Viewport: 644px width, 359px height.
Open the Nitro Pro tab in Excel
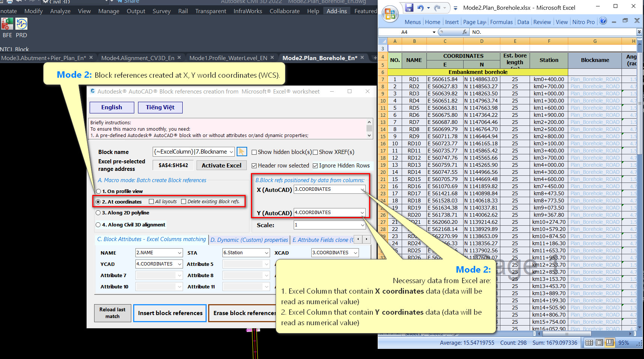[584, 22]
